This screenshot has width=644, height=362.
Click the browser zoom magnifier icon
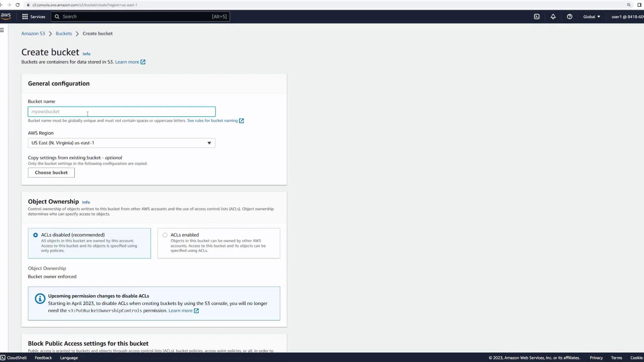(629, 5)
